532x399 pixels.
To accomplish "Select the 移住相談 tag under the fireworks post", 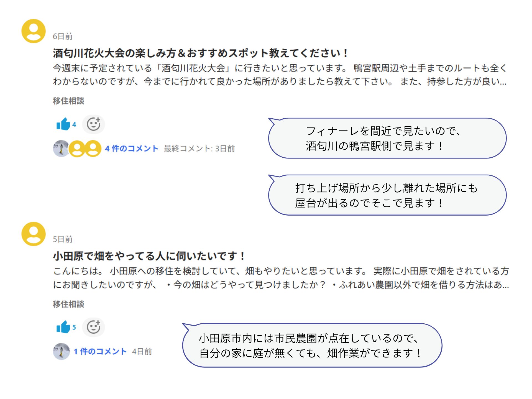I will (x=68, y=101).
